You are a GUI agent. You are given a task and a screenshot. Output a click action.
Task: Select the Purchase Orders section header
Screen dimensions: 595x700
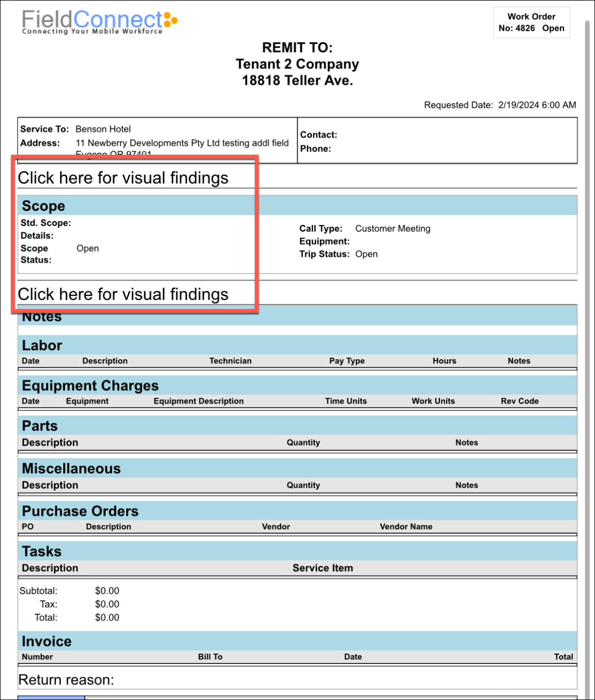tap(80, 511)
